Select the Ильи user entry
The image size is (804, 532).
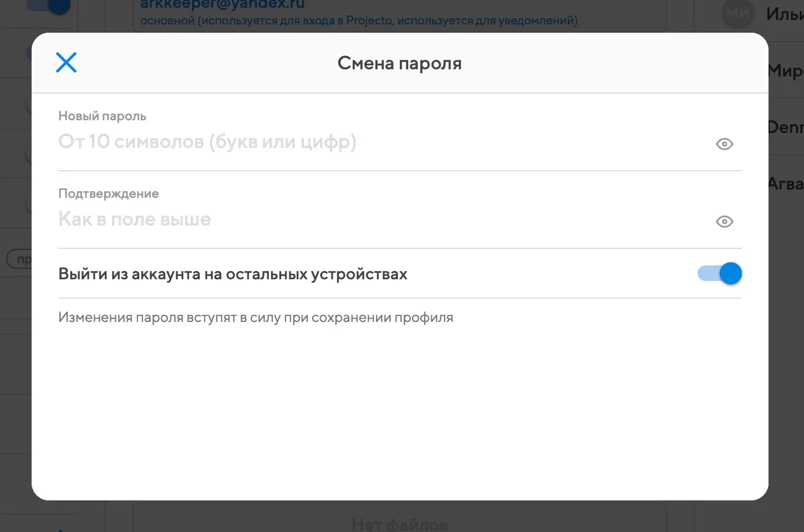[x=785, y=14]
